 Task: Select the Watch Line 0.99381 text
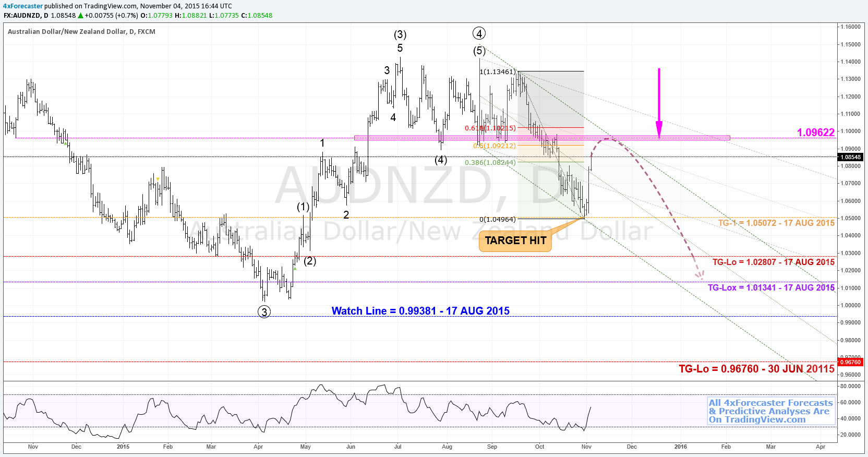(x=420, y=311)
